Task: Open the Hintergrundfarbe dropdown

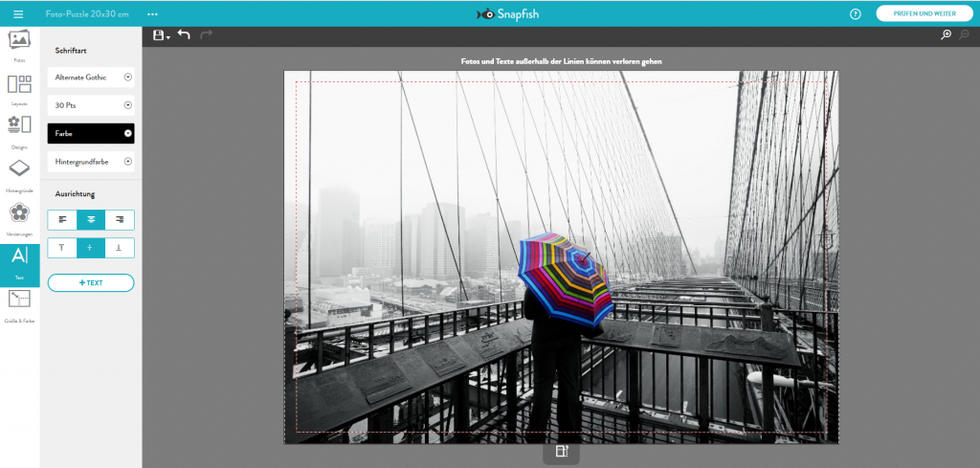Action: [x=91, y=162]
